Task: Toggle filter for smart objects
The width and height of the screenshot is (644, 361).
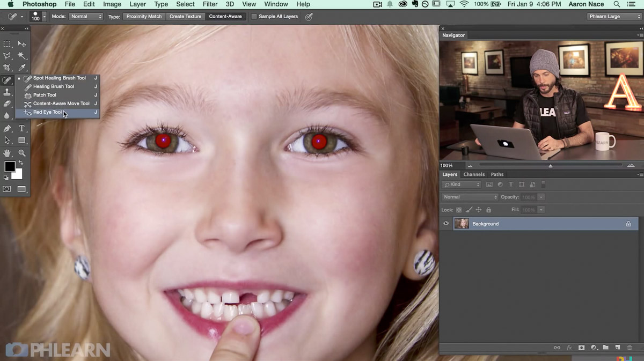Action: coord(532,185)
